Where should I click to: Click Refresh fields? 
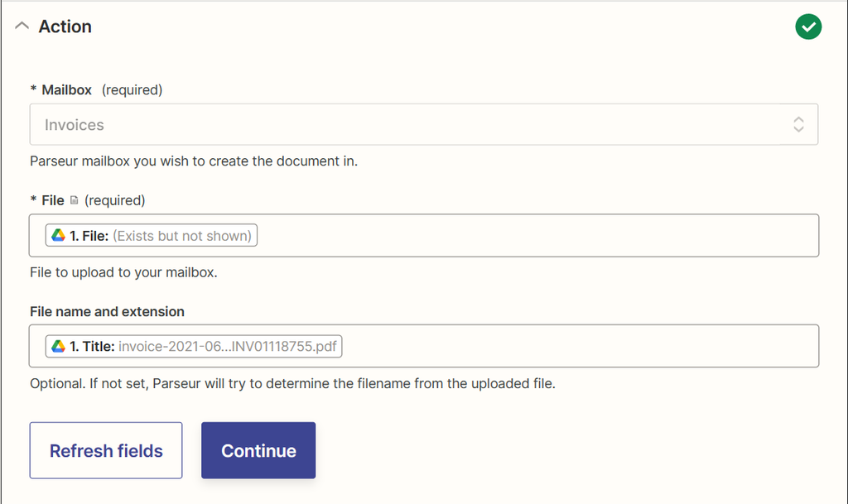tap(105, 450)
